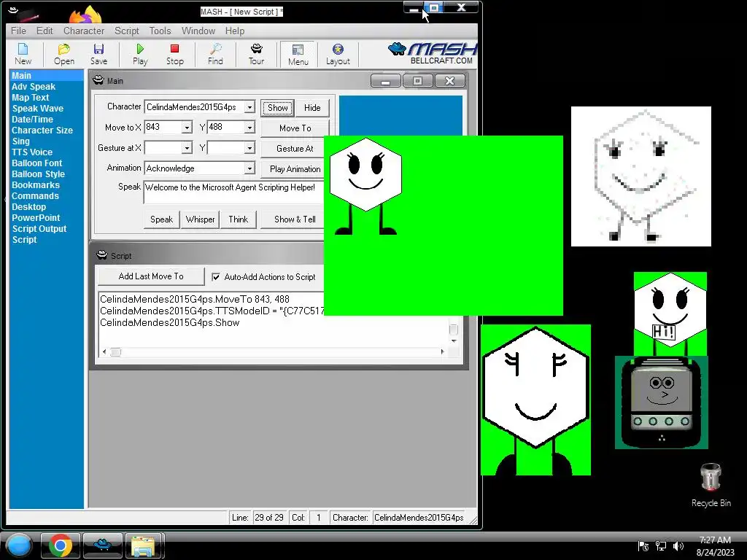Open File Explorer from the taskbar
The image size is (747, 560).
coord(144,545)
